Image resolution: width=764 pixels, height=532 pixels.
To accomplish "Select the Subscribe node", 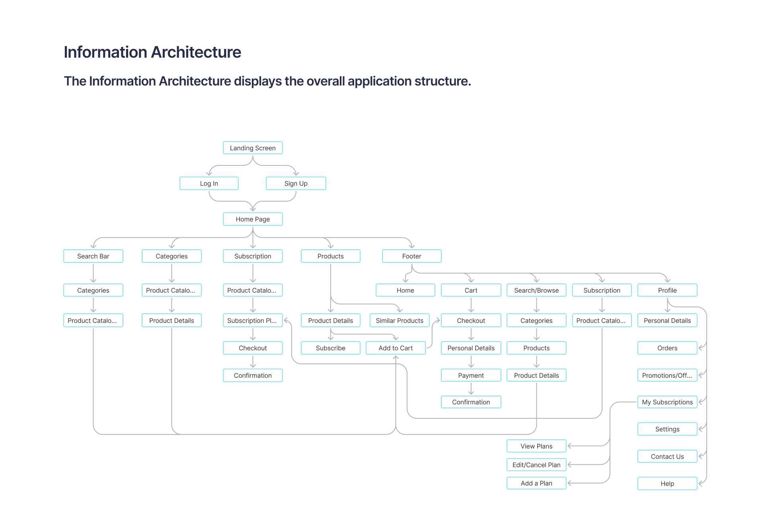I will coord(330,348).
